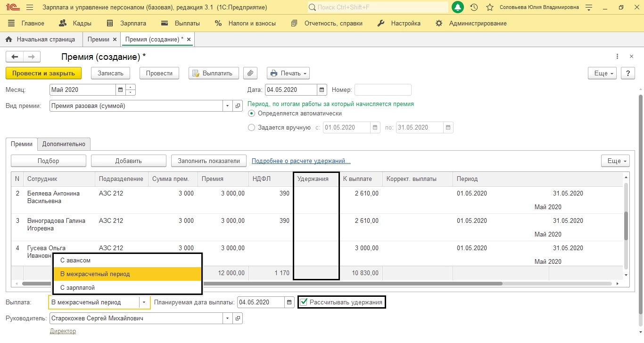The image size is (644, 343).
Task: Click the paperclip attached files icon
Action: click(250, 73)
